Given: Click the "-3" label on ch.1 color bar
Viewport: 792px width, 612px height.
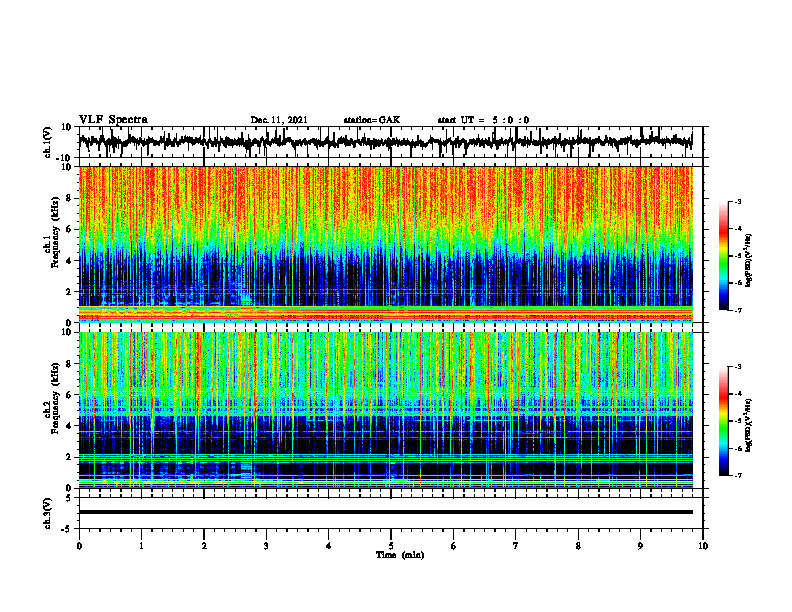Looking at the screenshot, I should point(738,201).
